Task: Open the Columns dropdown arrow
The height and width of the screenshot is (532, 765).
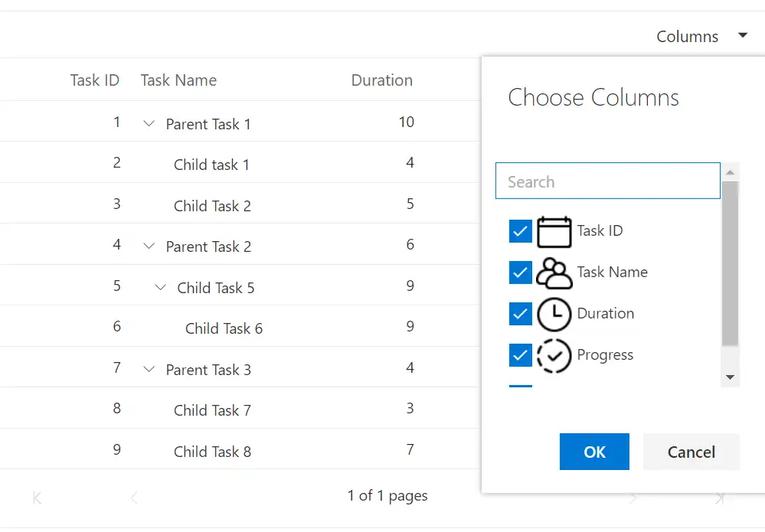Action: [x=742, y=35]
